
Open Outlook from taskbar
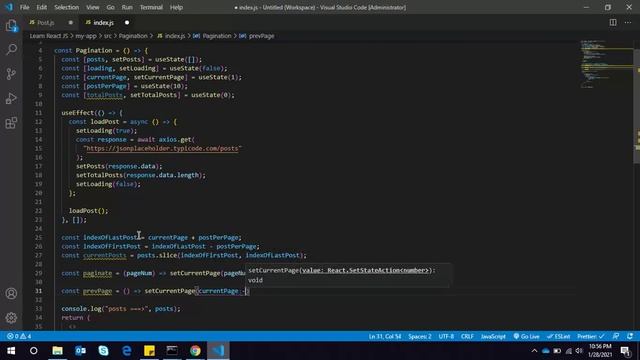coord(80,351)
